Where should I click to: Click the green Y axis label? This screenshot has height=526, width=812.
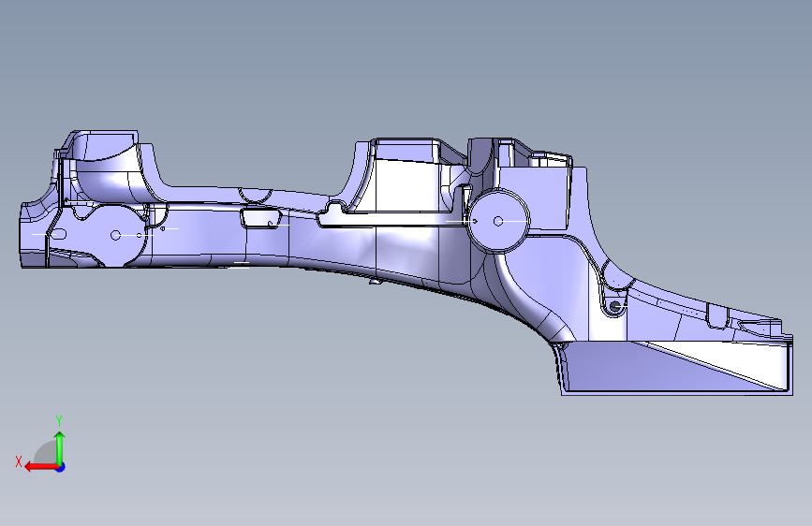59,420
